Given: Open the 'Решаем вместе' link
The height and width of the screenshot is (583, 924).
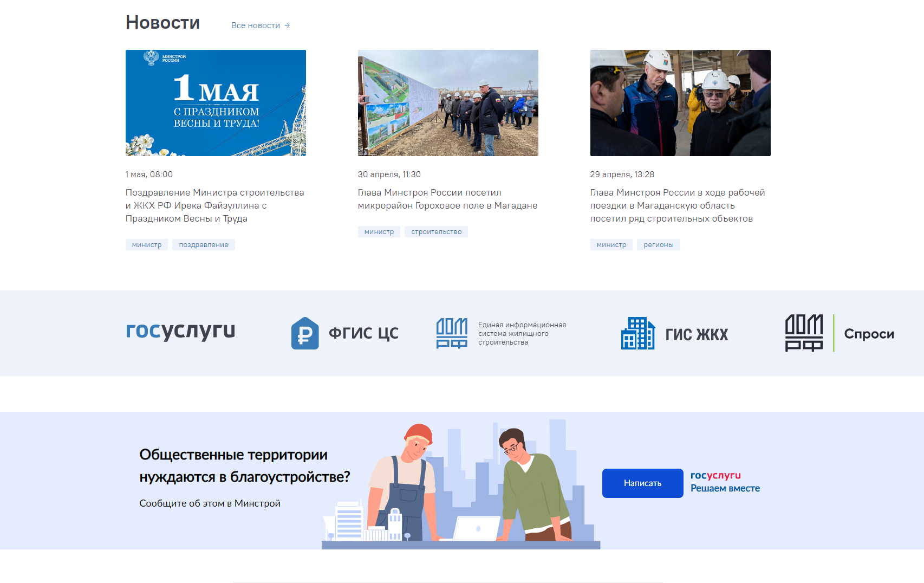Looking at the screenshot, I should pos(725,488).
